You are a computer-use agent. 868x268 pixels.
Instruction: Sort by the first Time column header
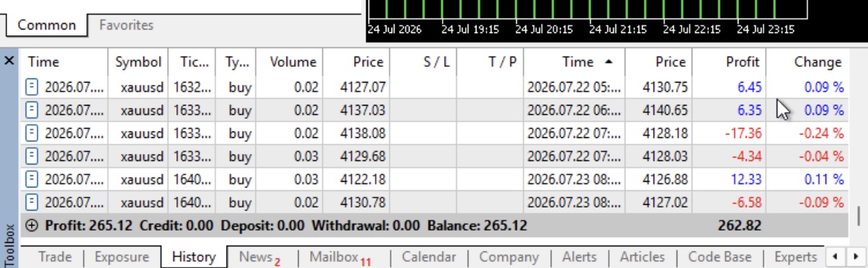point(64,62)
